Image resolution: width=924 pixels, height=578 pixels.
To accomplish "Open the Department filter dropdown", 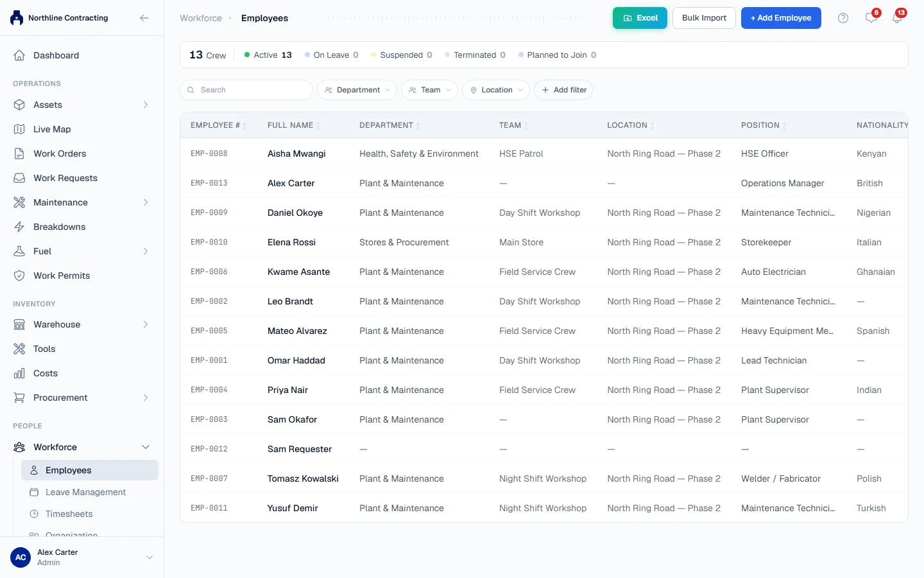I will click(x=357, y=90).
